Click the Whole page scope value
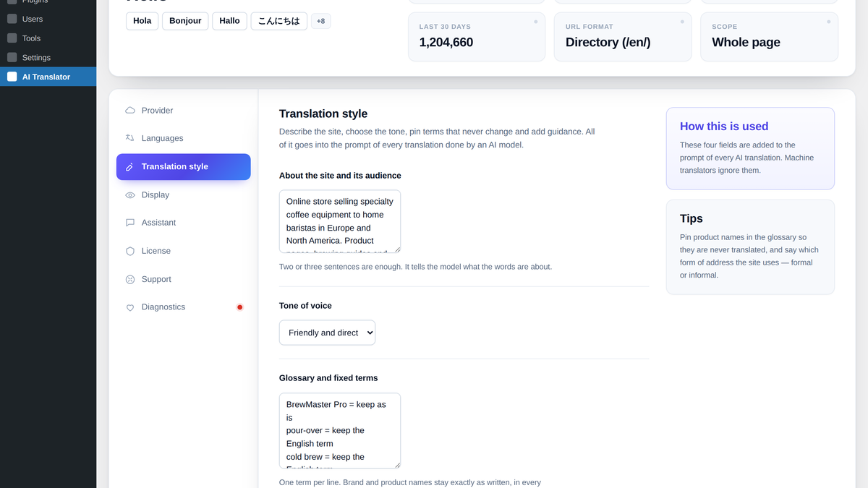This screenshot has width=868, height=488. click(x=746, y=43)
